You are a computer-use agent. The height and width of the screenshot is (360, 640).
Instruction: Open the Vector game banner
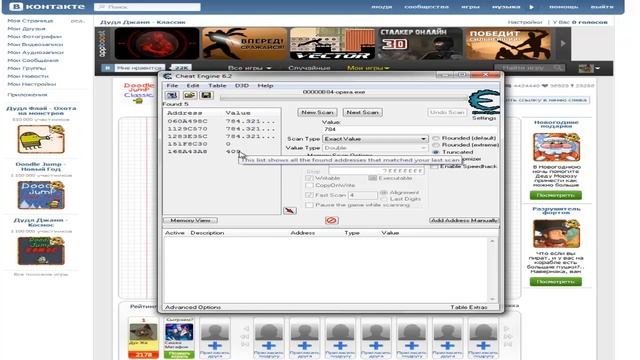[333, 44]
